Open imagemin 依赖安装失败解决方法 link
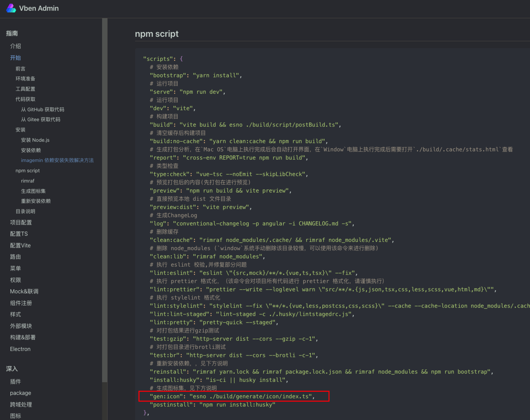530x420 pixels. pyautogui.click(x=57, y=160)
